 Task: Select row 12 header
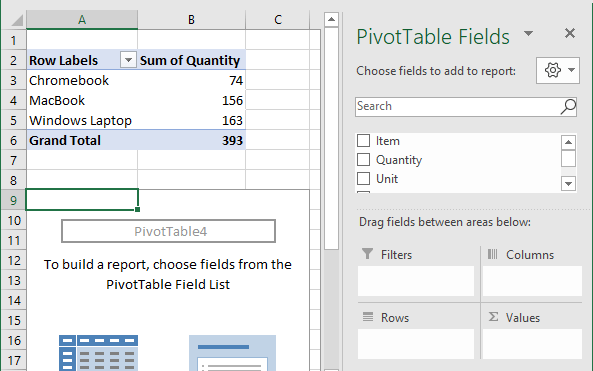[14, 261]
